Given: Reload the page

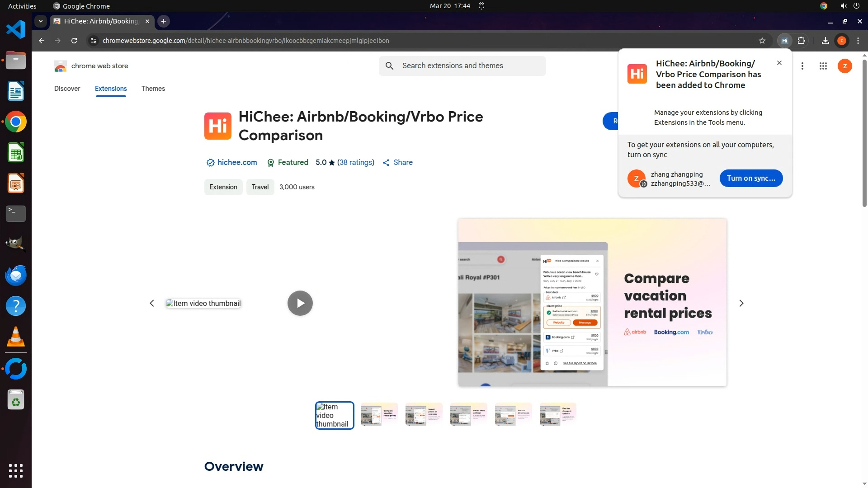Looking at the screenshot, I should pos(74,41).
